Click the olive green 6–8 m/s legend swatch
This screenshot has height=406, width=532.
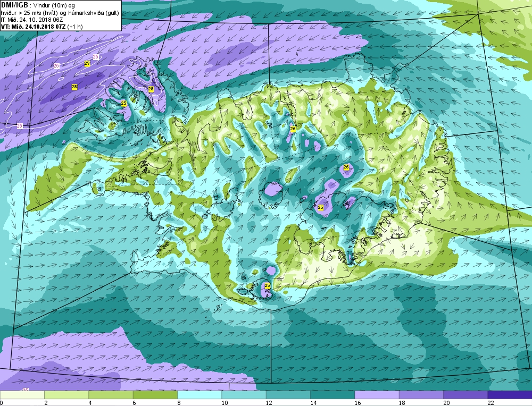(155, 395)
